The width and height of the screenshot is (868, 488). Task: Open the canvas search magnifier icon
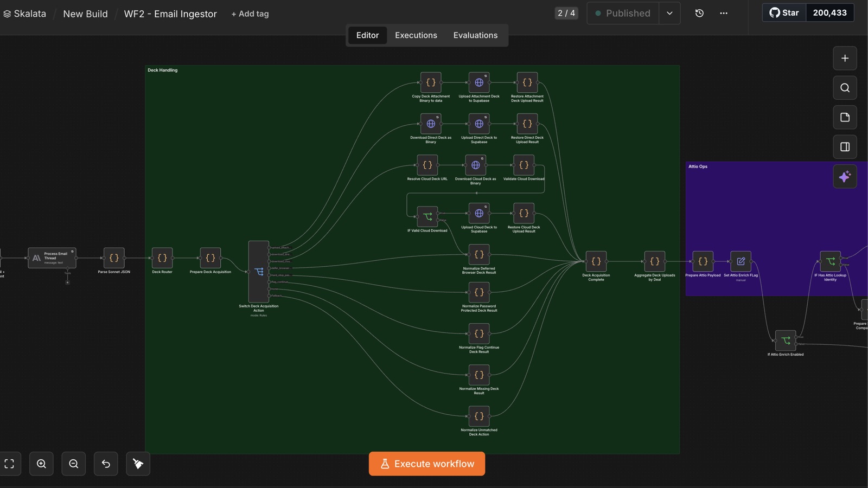[x=845, y=88]
